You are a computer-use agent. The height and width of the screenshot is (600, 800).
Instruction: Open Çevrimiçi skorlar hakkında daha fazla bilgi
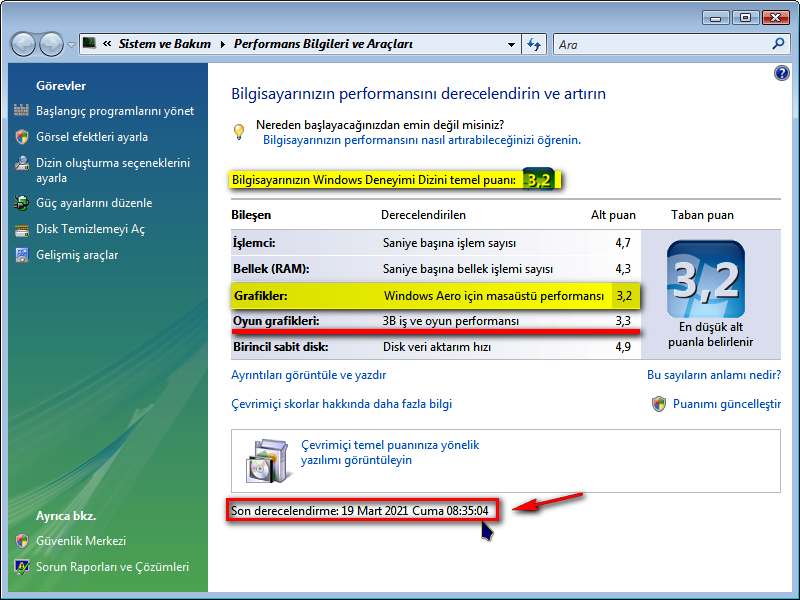[342, 404]
